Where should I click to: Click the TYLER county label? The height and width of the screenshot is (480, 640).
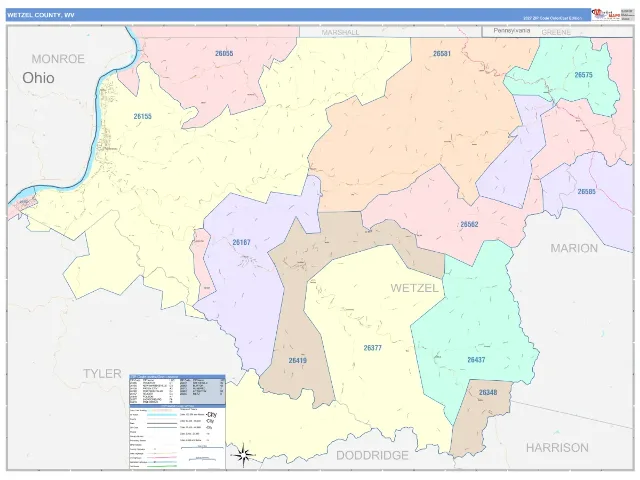click(x=102, y=373)
